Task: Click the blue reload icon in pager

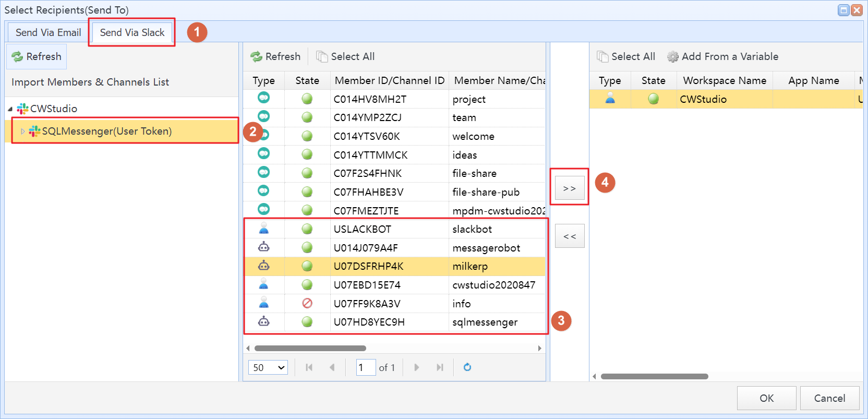Action: 467,367
